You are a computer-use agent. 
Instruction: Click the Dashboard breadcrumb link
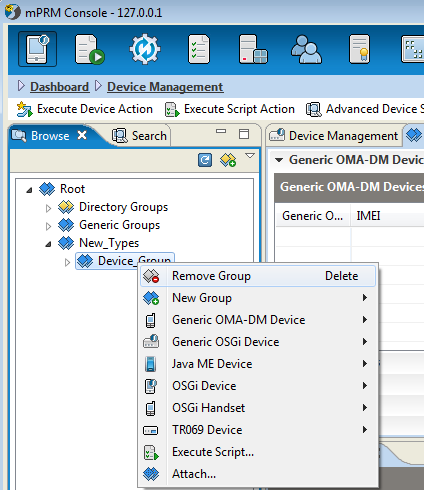click(x=60, y=87)
